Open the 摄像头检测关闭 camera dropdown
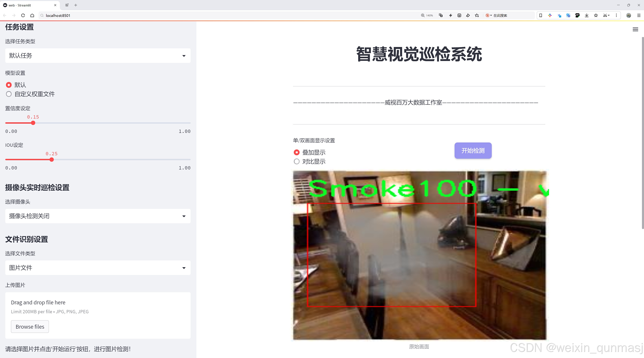This screenshot has height=358, width=644. 98,216
